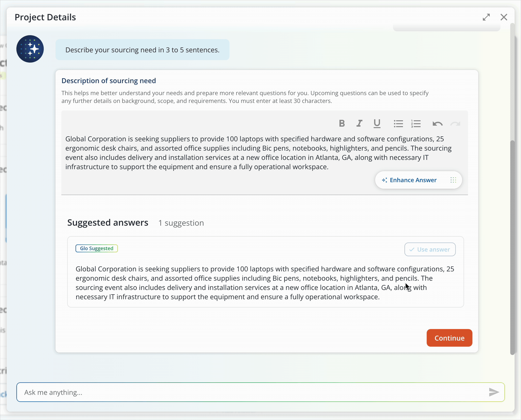This screenshot has width=521, height=420.
Task: Grab the dotted drag handle beside Enhance Answer
Action: [x=453, y=180]
